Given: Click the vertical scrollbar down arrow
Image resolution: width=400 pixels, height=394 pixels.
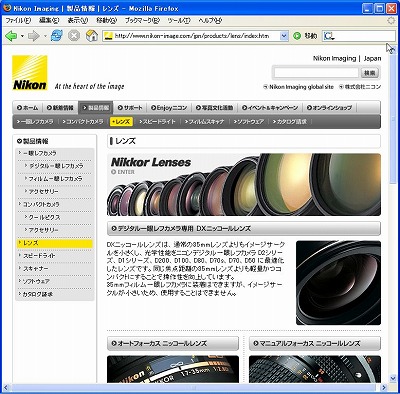Looking at the screenshot, I should click(x=393, y=379).
